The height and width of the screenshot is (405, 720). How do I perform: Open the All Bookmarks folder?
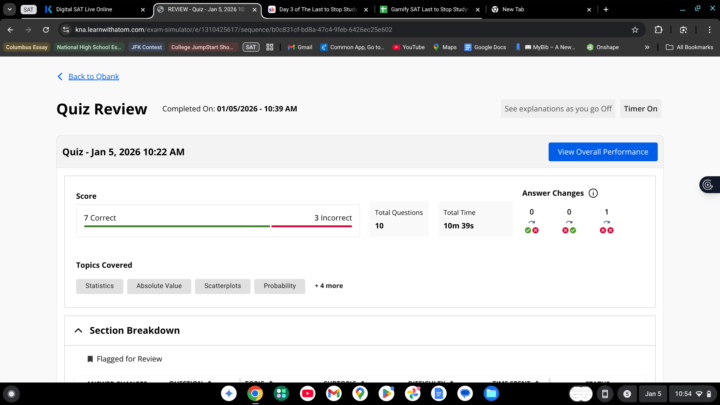[x=689, y=47]
